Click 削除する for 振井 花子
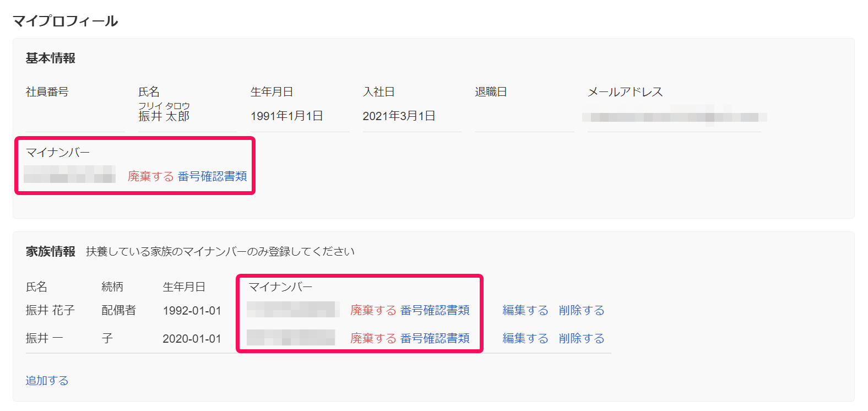 pyautogui.click(x=581, y=310)
